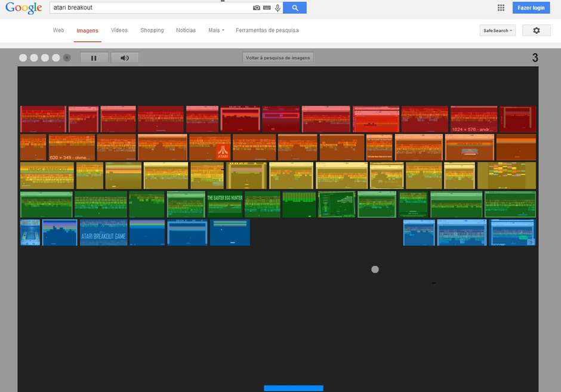Click the grey Breakout ball
This screenshot has height=392, width=561.
(x=375, y=269)
